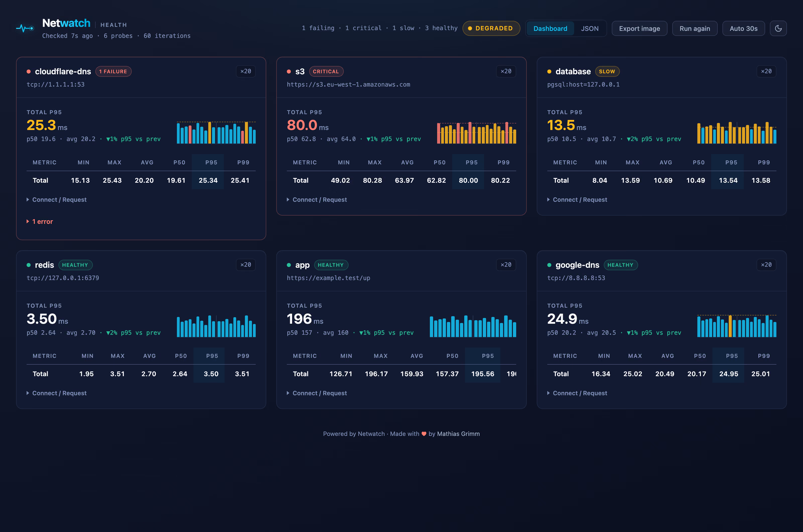Image resolution: width=803 pixels, height=532 pixels.
Task: Click the Run again button
Action: (694, 29)
